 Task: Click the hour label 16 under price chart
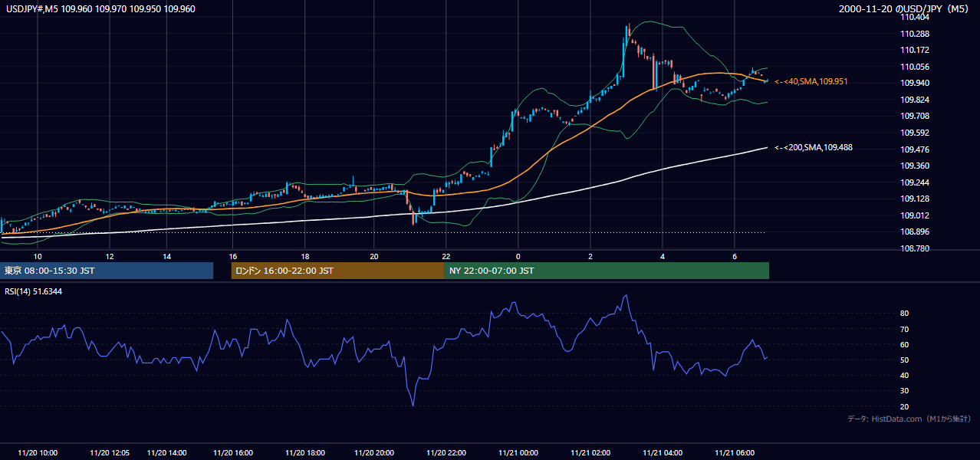233,256
